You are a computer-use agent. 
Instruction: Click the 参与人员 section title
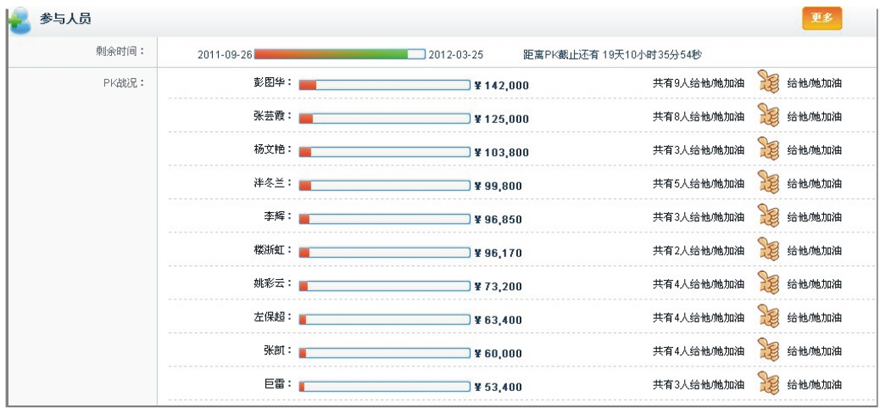pyautogui.click(x=68, y=19)
